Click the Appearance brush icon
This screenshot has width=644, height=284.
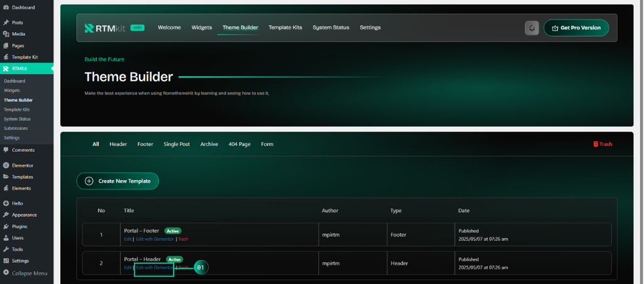[x=6, y=215]
